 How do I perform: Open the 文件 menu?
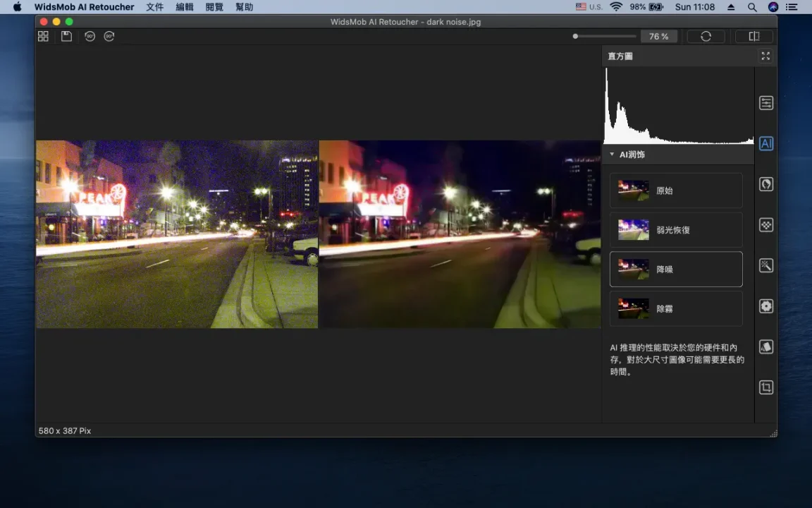pyautogui.click(x=154, y=7)
